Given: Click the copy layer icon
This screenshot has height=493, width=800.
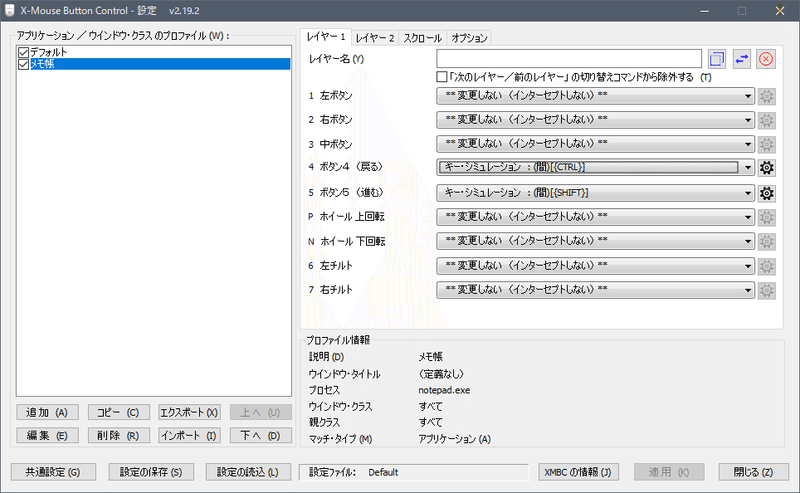Looking at the screenshot, I should click(x=717, y=59).
